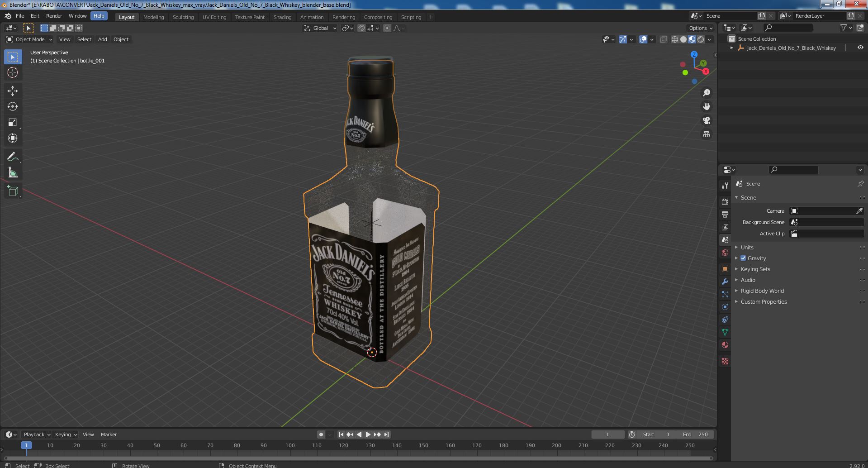Image resolution: width=868 pixels, height=468 pixels.
Task: Hide Jack_Daniels_Old_No_7_Black_Whiskey collection in viewport
Action: tap(860, 48)
